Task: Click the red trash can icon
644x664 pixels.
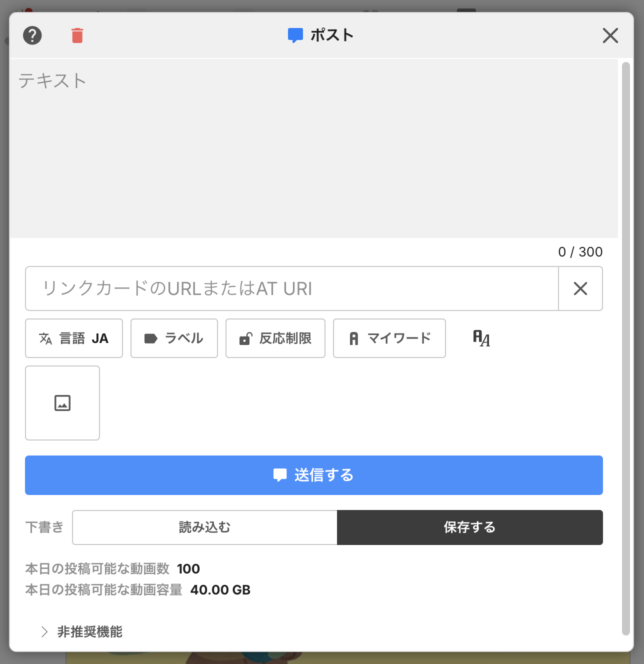Action: (x=77, y=35)
